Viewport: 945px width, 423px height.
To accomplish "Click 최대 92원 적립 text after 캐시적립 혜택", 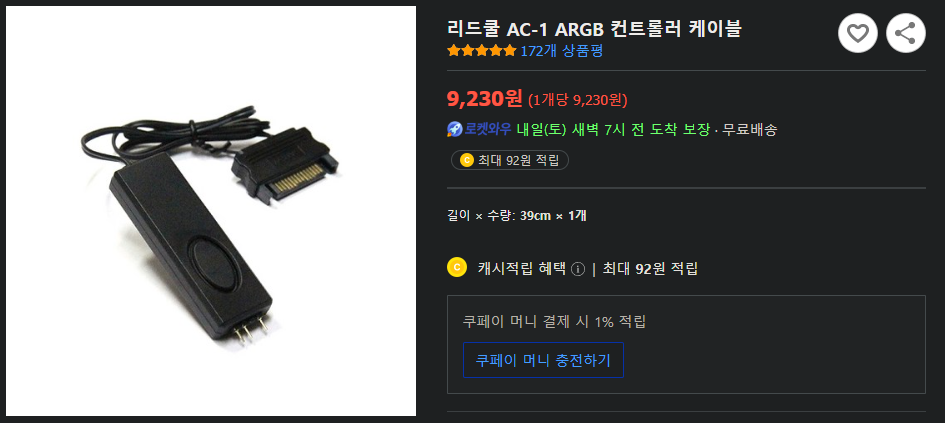I will point(650,269).
